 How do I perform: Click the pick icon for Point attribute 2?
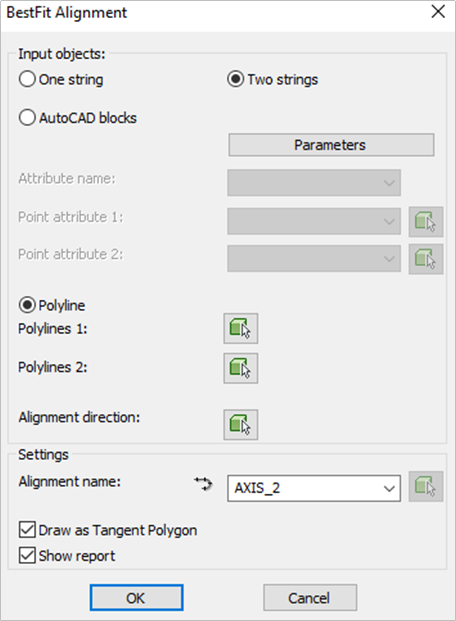426,259
